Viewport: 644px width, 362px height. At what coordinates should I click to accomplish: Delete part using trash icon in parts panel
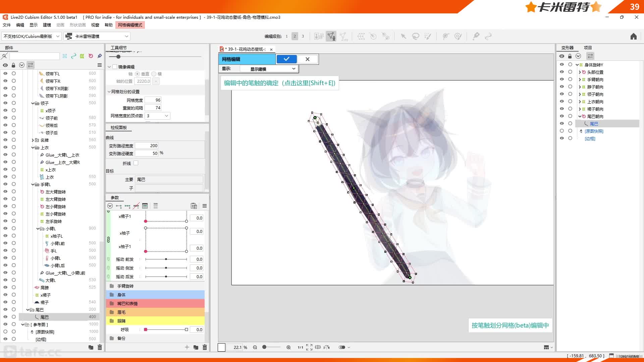point(100,347)
